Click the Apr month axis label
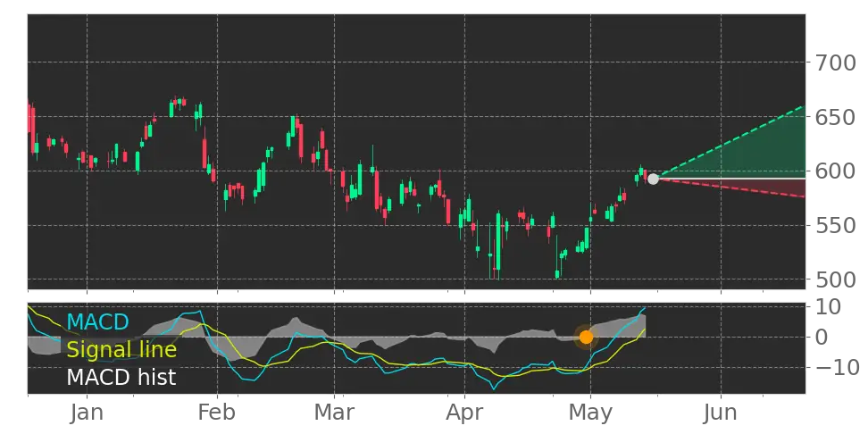868x434 pixels. (464, 414)
